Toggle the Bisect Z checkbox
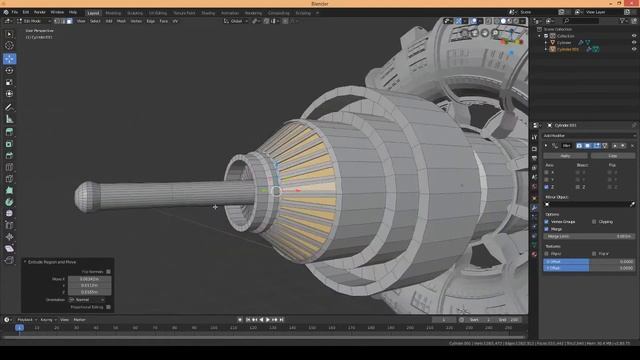640x360 pixels. click(x=578, y=187)
